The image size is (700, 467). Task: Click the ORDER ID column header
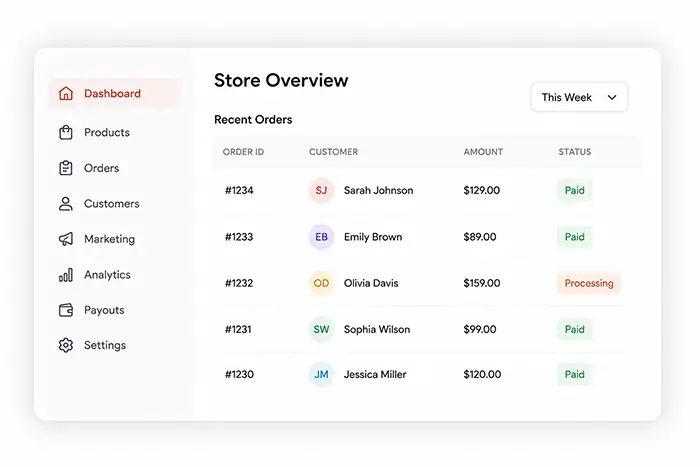[x=243, y=152]
